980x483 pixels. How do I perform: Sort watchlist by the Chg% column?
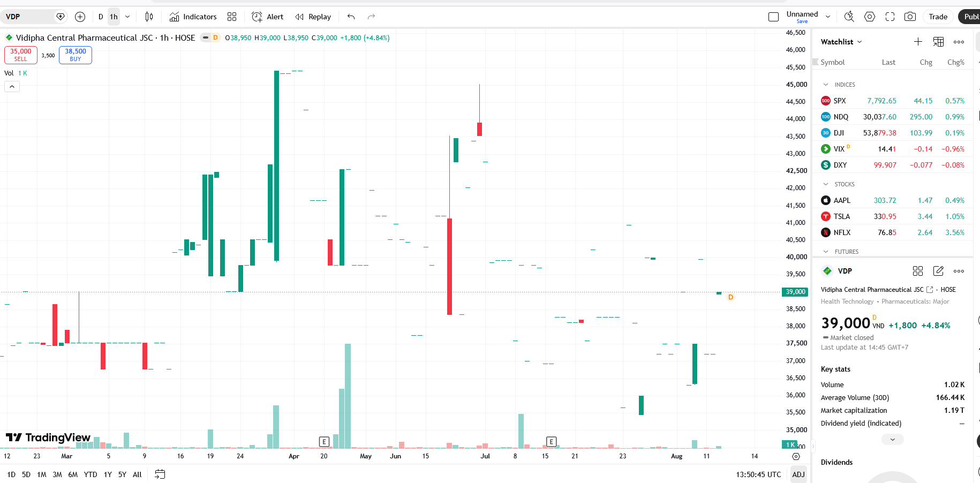pyautogui.click(x=955, y=62)
